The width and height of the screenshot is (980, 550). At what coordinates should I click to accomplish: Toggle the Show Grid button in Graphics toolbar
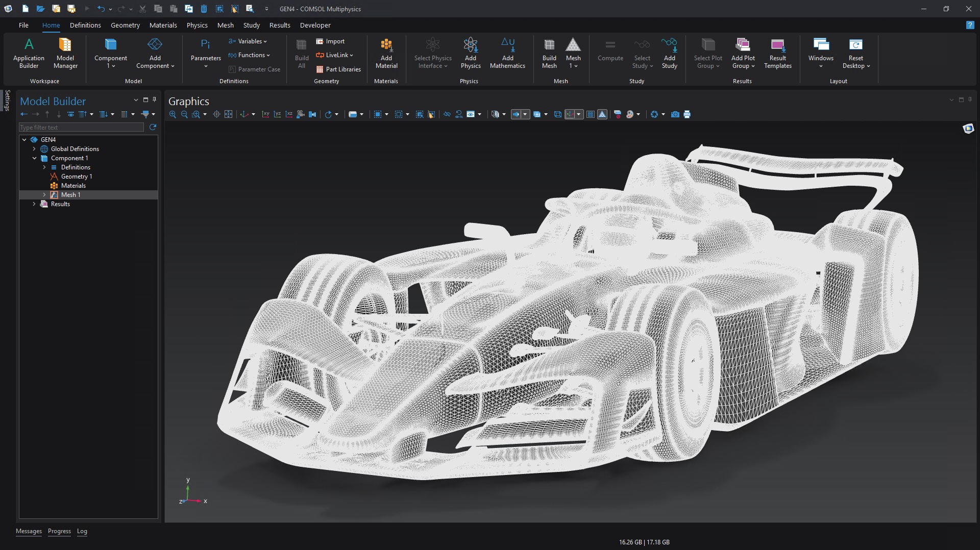(591, 114)
